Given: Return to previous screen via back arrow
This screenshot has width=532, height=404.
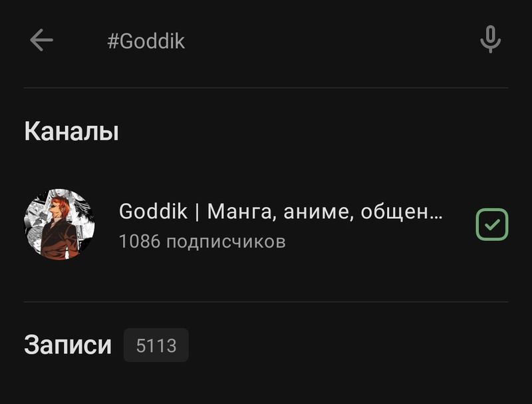Looking at the screenshot, I should (41, 40).
